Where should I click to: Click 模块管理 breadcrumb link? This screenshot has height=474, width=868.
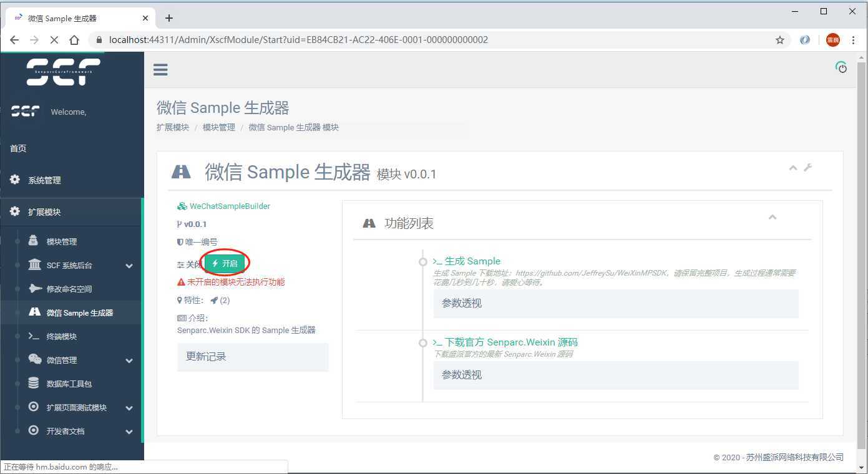pos(219,127)
